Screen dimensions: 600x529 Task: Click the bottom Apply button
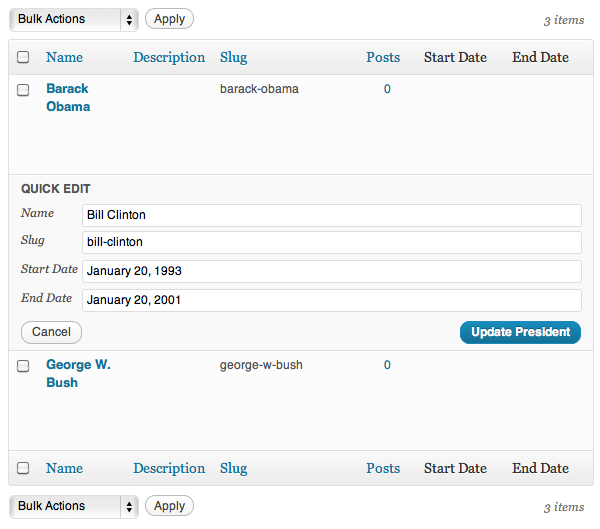(x=169, y=506)
